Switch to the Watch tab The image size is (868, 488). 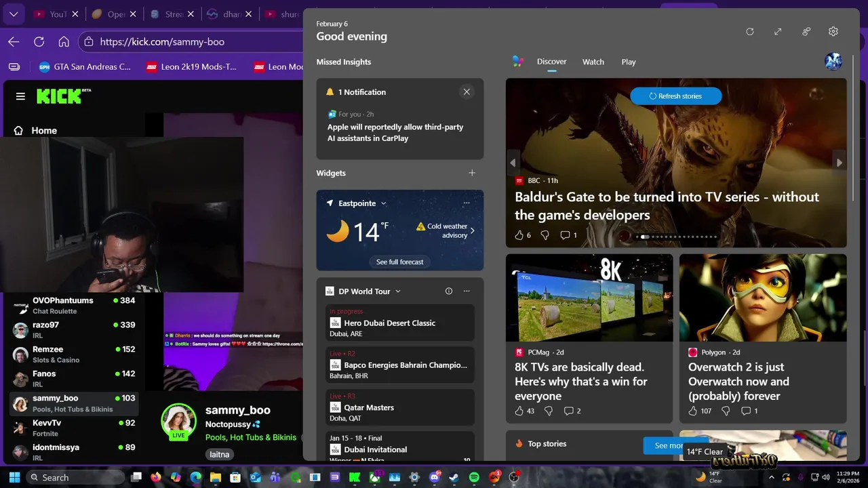(x=593, y=62)
